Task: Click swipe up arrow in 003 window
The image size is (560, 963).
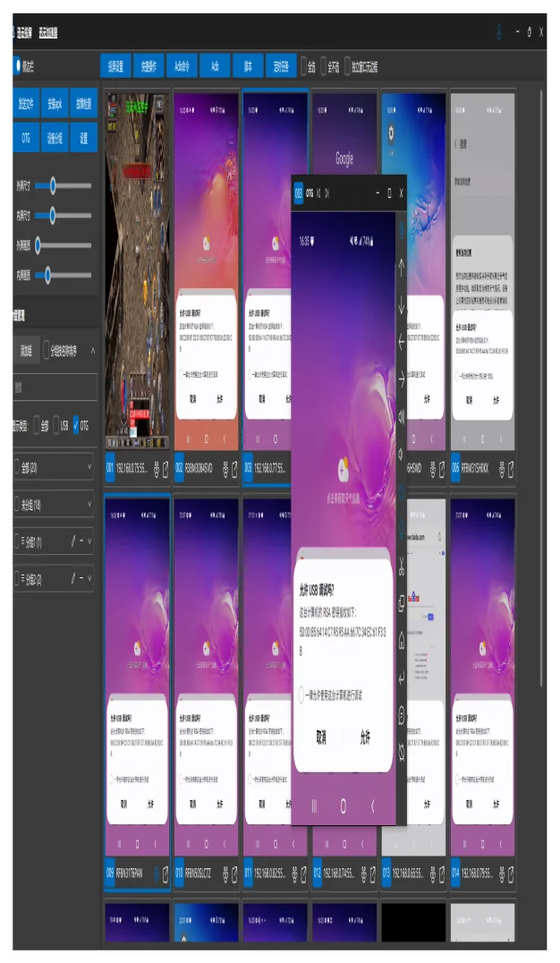Action: (402, 267)
